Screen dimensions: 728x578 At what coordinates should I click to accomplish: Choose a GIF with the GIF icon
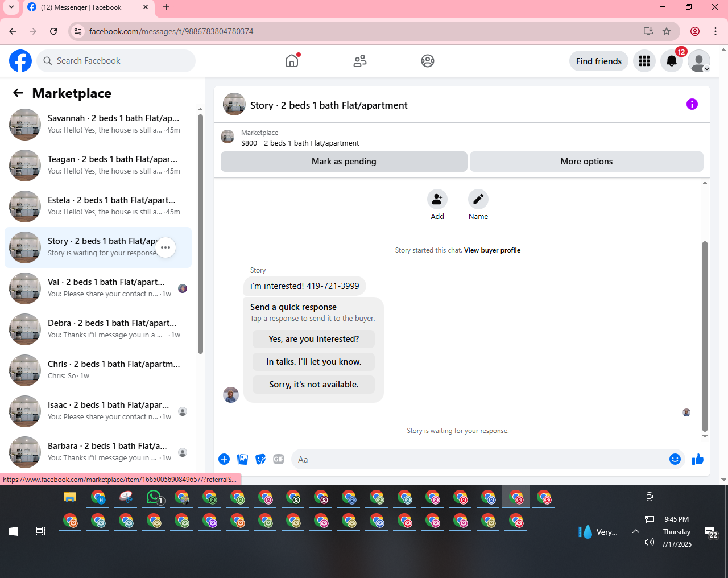coord(279,459)
